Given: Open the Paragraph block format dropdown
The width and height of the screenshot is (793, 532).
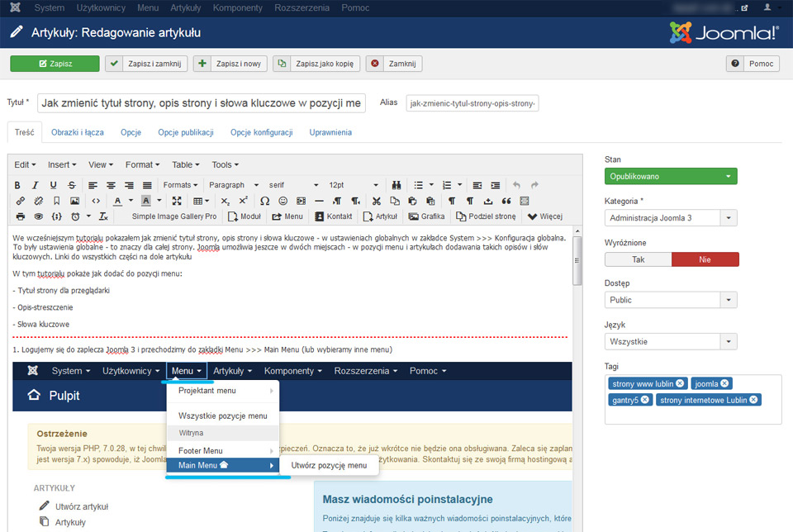Looking at the screenshot, I should point(234,185).
